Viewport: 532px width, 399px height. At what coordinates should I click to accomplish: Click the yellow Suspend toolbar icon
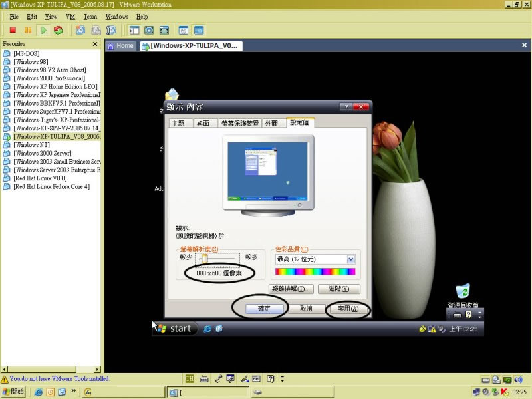coord(28,30)
